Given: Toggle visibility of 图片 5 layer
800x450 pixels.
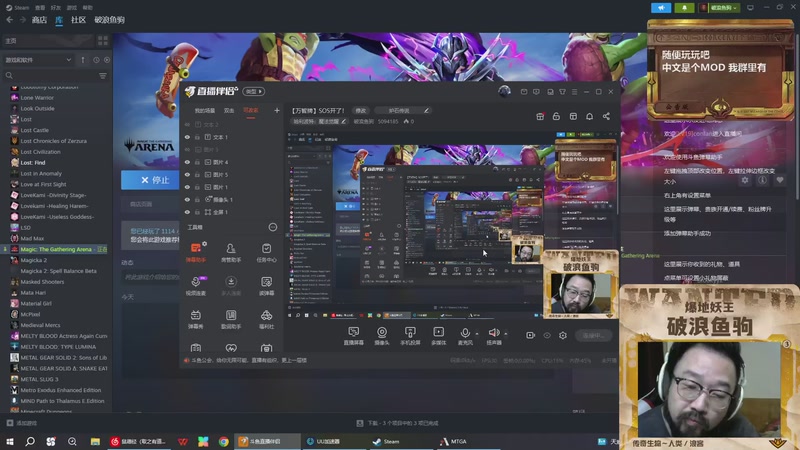Looking at the screenshot, I should 187,174.
